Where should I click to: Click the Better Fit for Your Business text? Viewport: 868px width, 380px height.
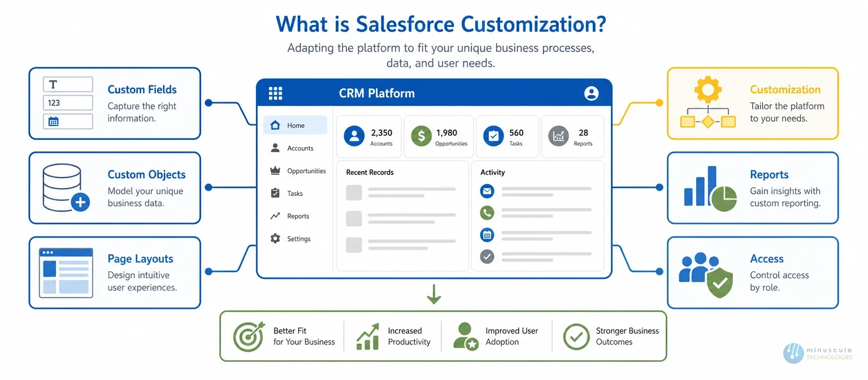coord(304,336)
